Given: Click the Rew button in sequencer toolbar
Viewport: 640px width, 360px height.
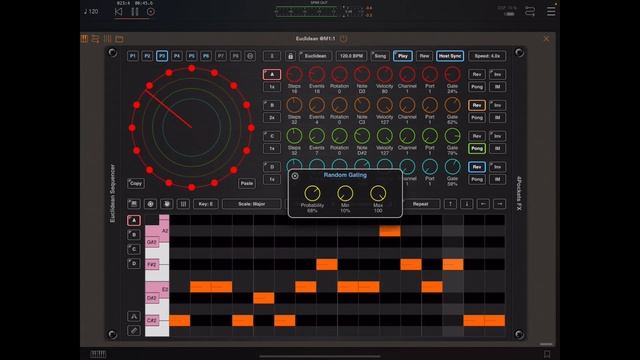Looking at the screenshot, I should click(424, 56).
